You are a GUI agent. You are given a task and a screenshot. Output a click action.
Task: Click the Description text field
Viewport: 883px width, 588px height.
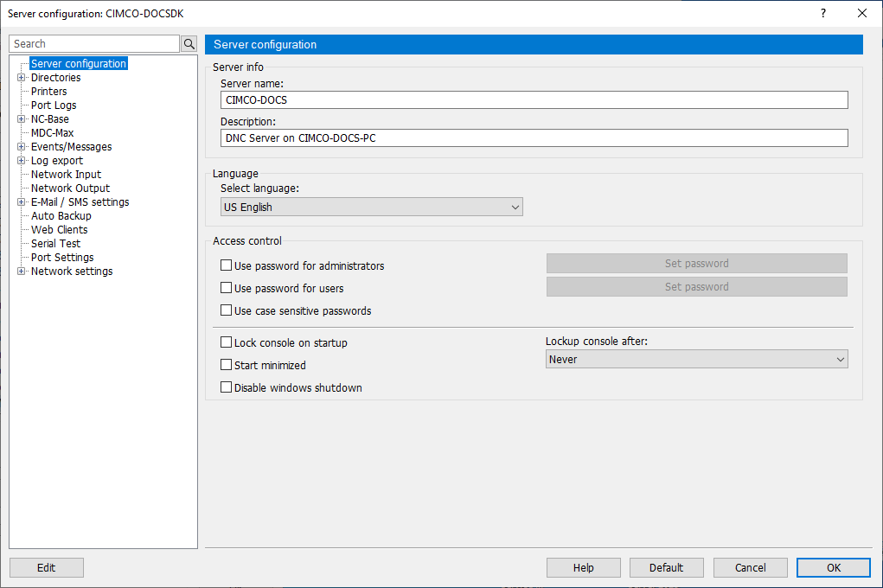click(x=534, y=138)
